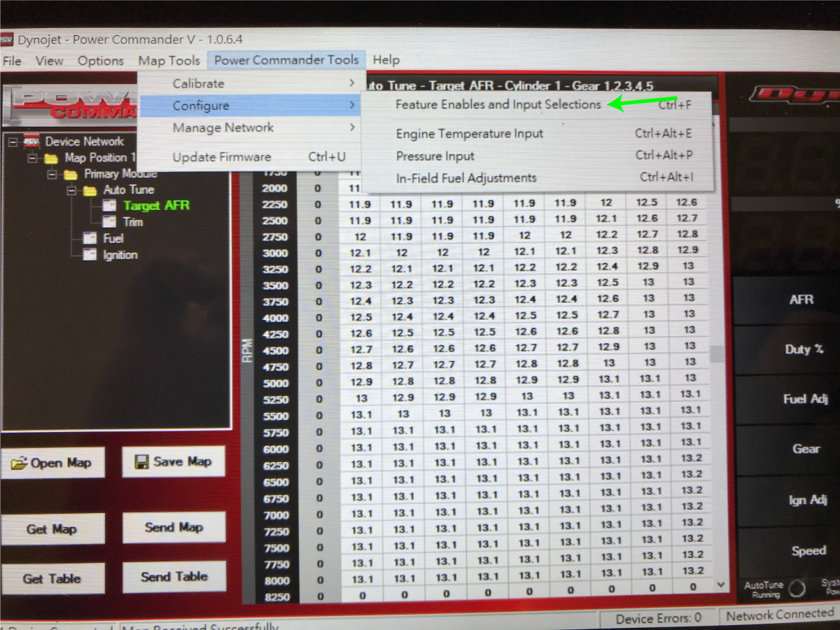The image size is (840, 630).
Task: Expand the Calibrate submenu
Action: (251, 83)
